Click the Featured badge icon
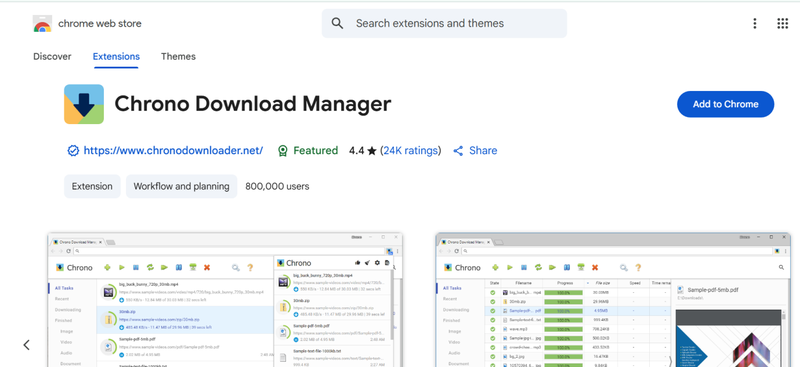This screenshot has width=800, height=367. tap(282, 151)
